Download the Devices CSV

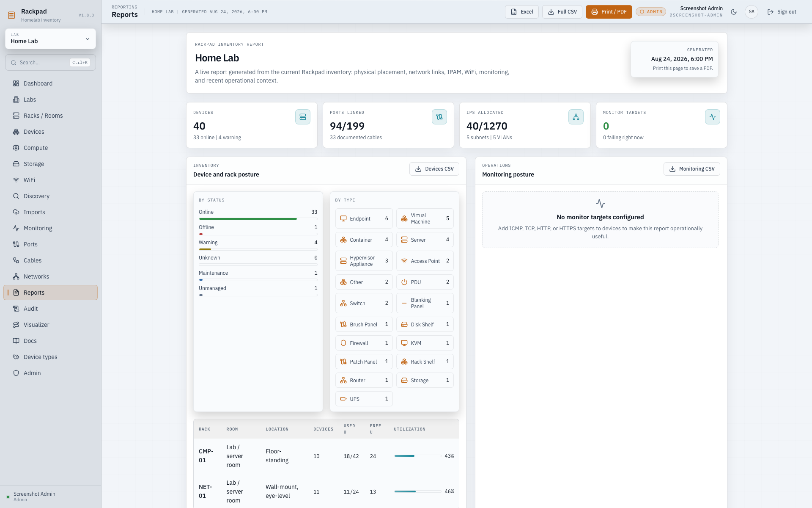tap(434, 169)
